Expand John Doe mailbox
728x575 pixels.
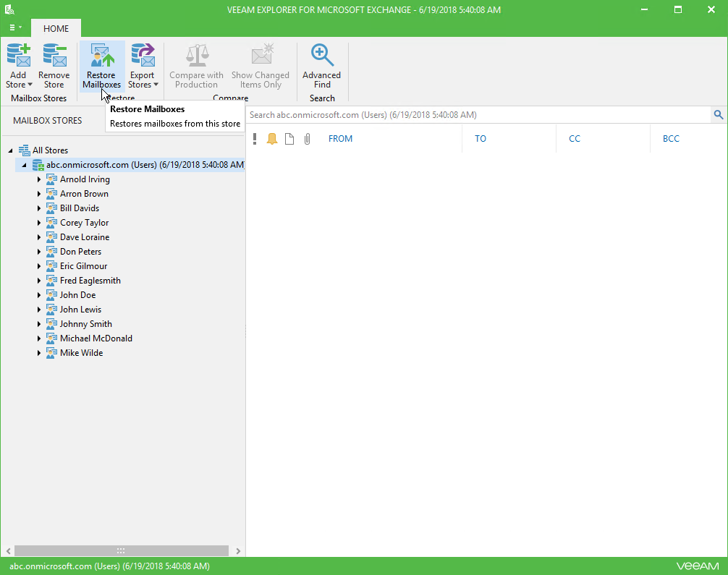pos(39,294)
